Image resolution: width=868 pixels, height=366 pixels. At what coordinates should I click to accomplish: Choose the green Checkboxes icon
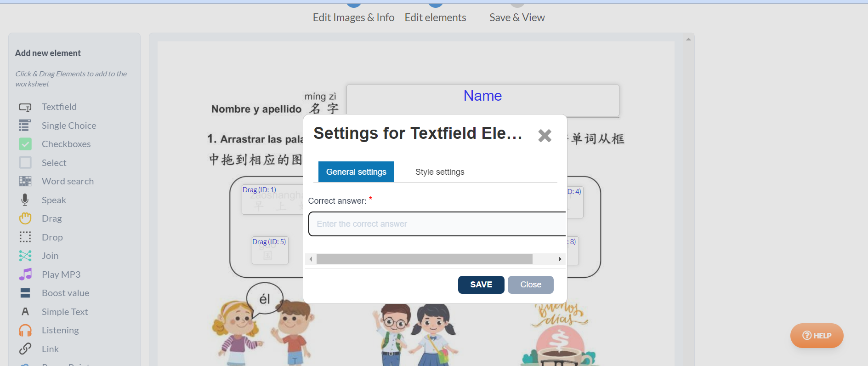point(25,144)
